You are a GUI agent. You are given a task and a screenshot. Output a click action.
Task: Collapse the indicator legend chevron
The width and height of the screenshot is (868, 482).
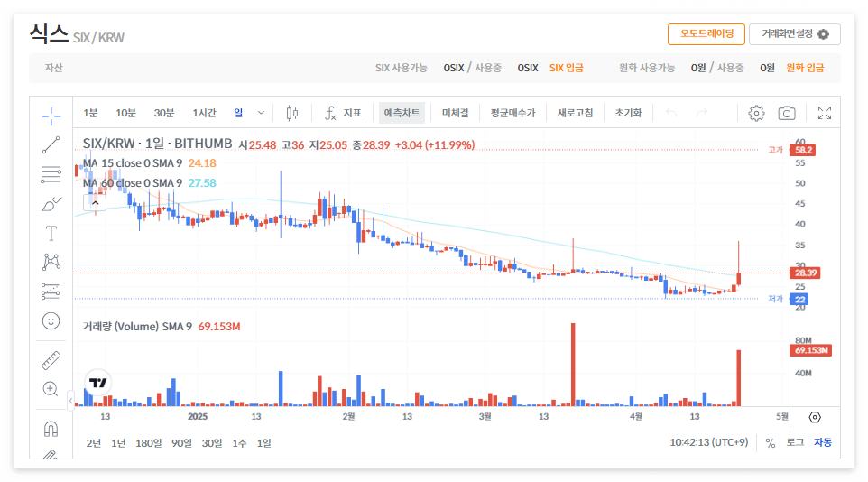[95, 203]
